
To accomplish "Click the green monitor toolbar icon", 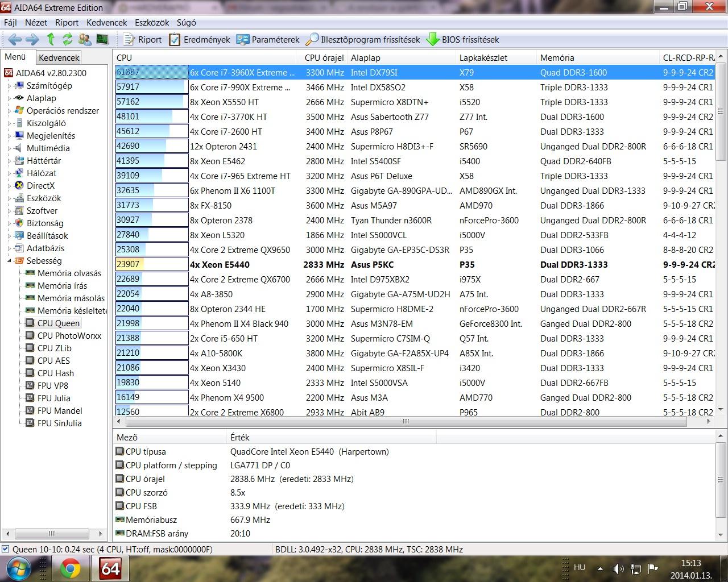I will coord(102,39).
